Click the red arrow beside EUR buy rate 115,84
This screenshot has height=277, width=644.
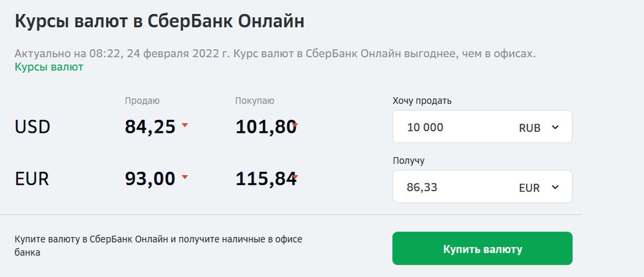(x=295, y=177)
